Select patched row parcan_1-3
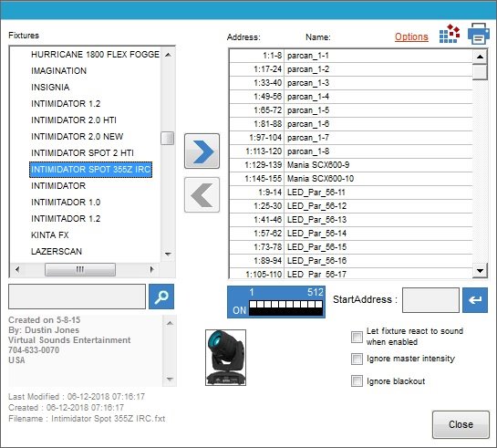This screenshot has height=448, width=497. pos(350,83)
